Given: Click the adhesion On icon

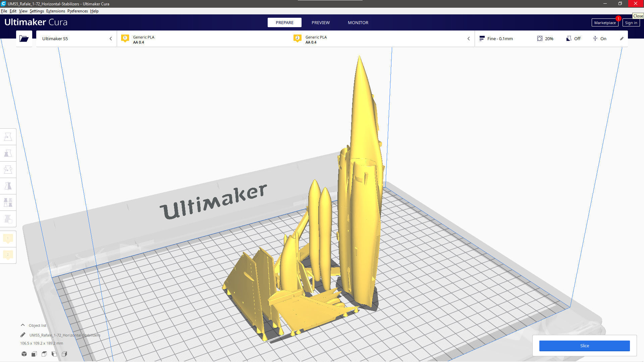Looking at the screenshot, I should pyautogui.click(x=595, y=39).
